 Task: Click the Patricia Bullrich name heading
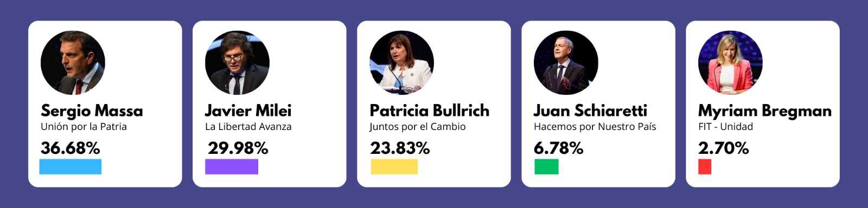[430, 110]
